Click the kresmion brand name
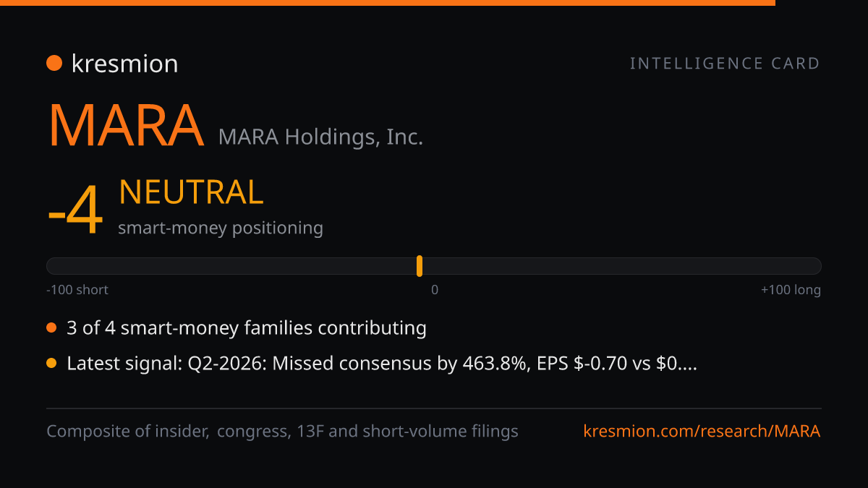Image resolution: width=868 pixels, height=488 pixels. [x=124, y=64]
